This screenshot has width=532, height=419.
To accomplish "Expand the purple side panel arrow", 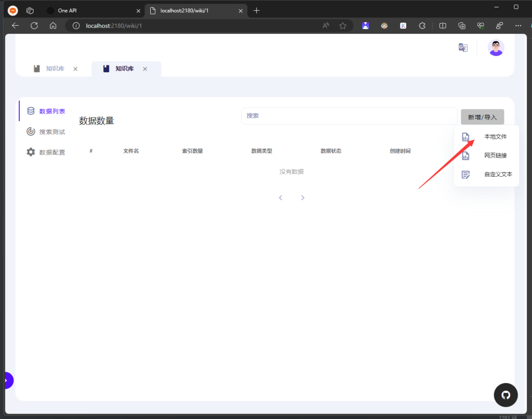I will point(6,381).
